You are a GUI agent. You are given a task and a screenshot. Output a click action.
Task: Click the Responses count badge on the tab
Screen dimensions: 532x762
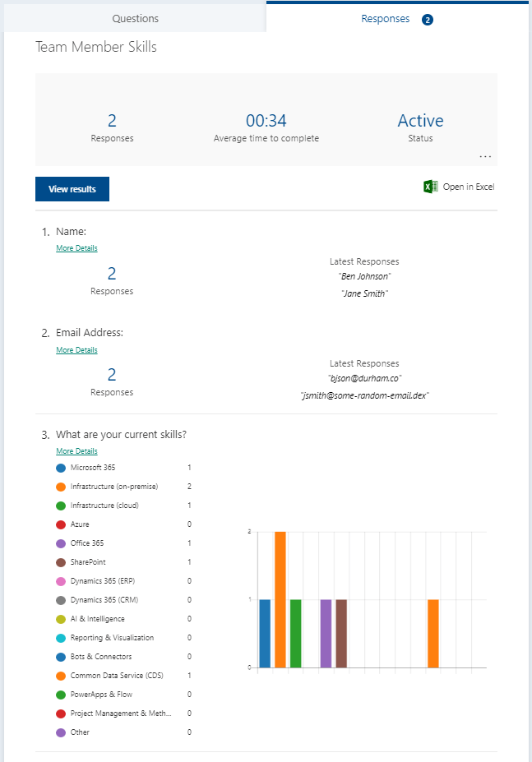428,20
